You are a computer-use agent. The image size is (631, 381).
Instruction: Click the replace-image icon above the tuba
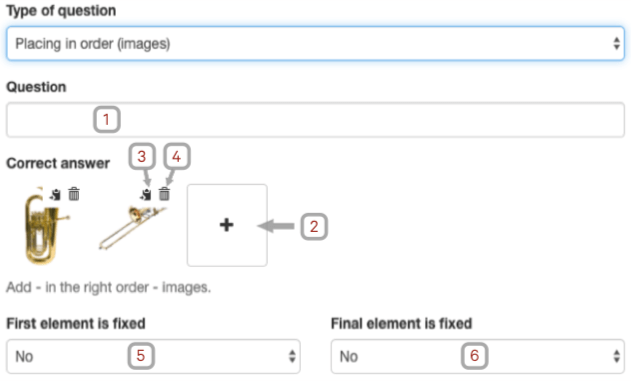pos(56,195)
